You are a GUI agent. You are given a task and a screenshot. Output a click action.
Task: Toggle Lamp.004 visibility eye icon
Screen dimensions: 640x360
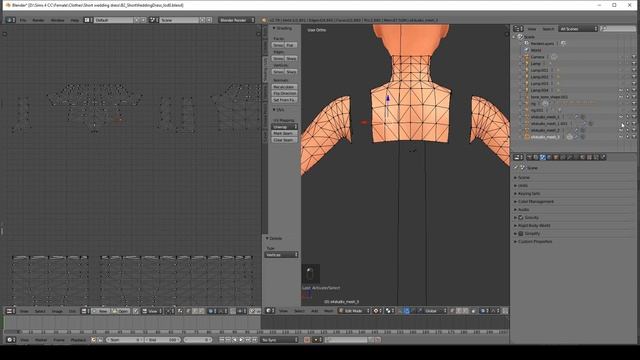coord(621,90)
